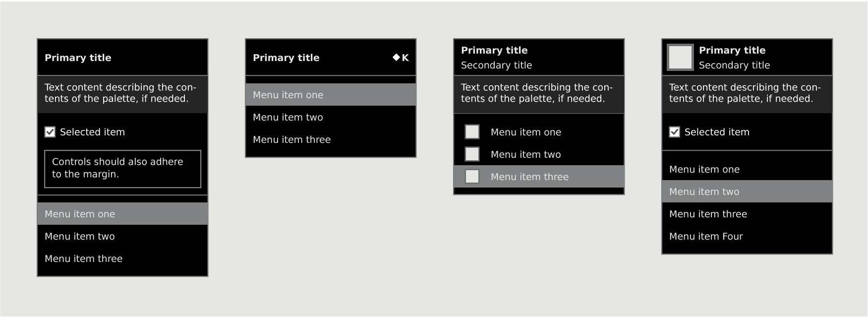This screenshot has width=868, height=321.
Task: Click Secondary title next to the large header icon
Action: [x=734, y=65]
